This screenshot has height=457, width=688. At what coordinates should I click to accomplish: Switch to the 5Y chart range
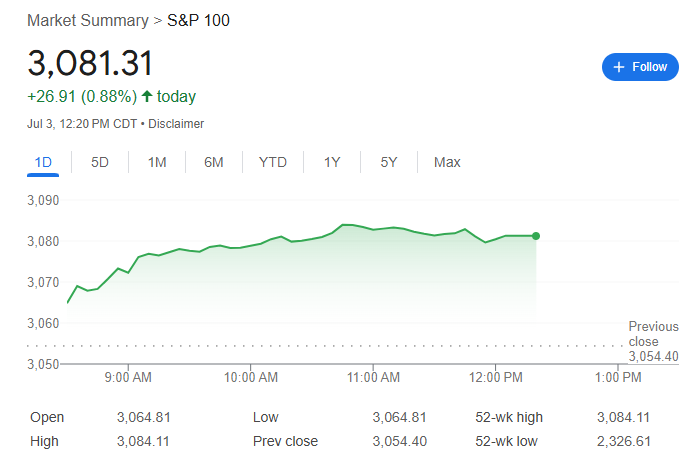point(389,162)
